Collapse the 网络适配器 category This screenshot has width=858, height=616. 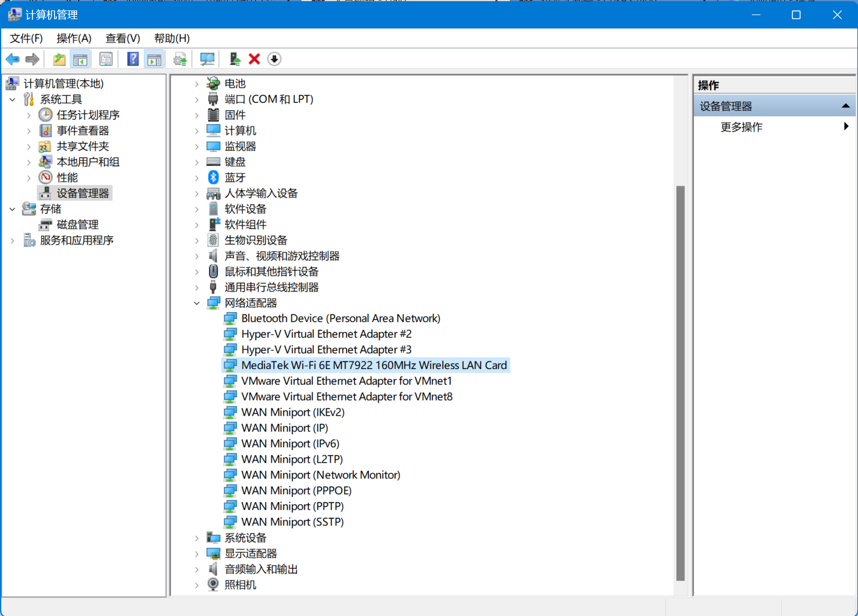197,303
